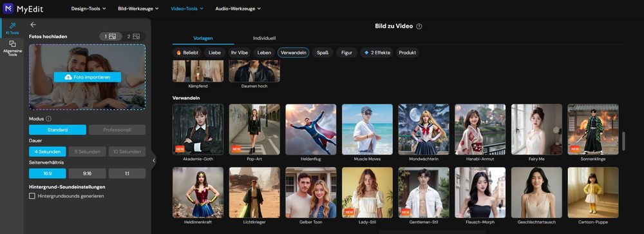This screenshot has height=234, width=644.
Task: Choose Professionell mode
Action: pos(117,130)
